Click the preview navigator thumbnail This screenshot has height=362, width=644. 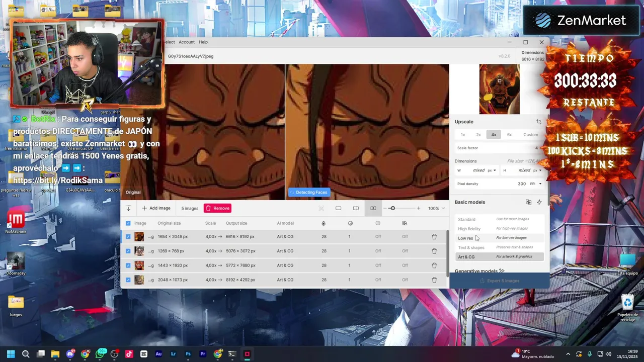[x=499, y=89]
